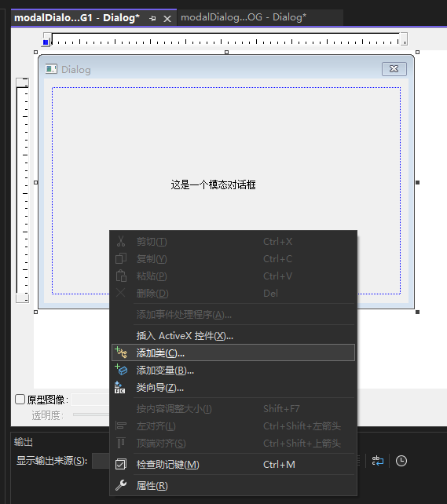Click the disabled 顶端对齐(S) menu item

[x=233, y=444]
